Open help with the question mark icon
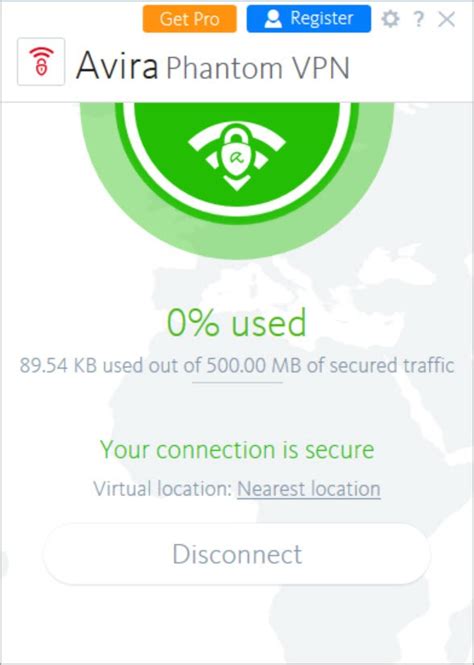This screenshot has width=474, height=665. point(418,20)
